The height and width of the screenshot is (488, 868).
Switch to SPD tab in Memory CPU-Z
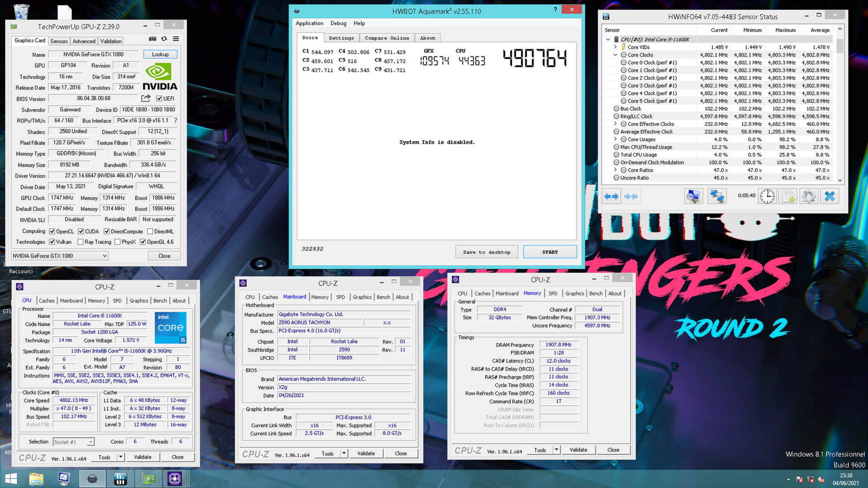pos(553,293)
